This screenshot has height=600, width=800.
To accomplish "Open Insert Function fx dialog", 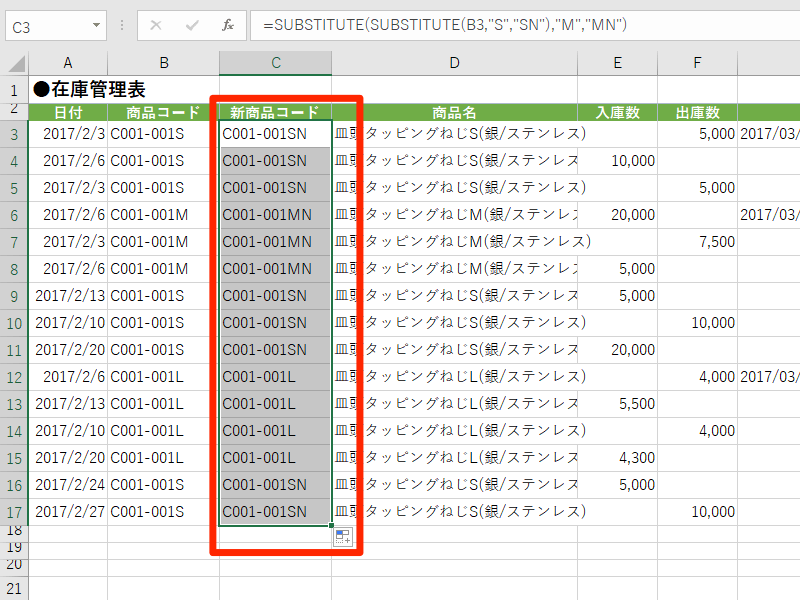I will 228,25.
